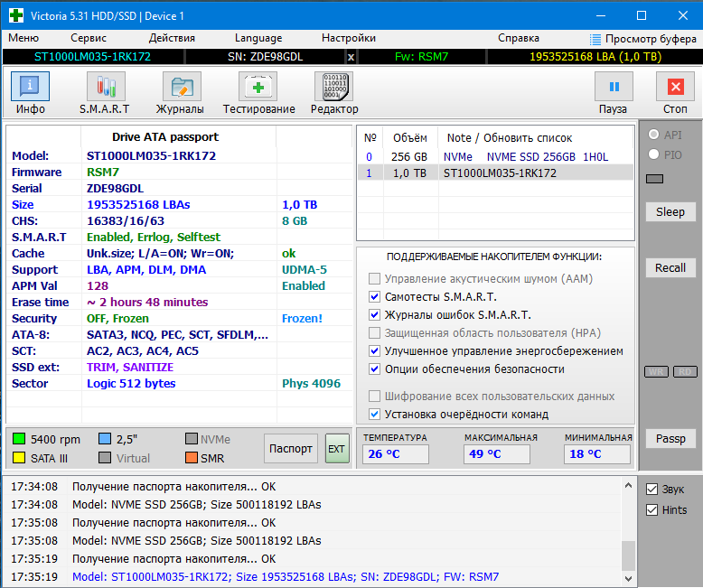Toggle Шифрование всех пользовательских данных checkbox

click(374, 397)
